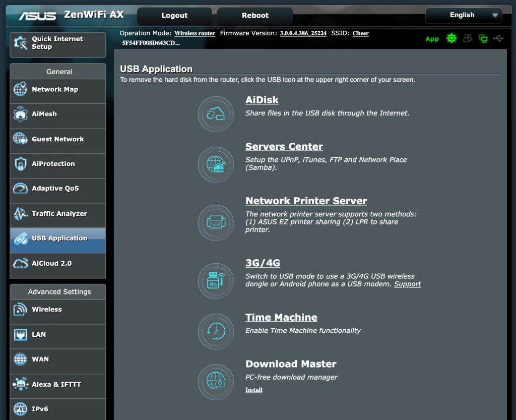Image resolution: width=516 pixels, height=420 pixels.
Task: Click the IPv6 globe icon
Action: tap(20, 409)
